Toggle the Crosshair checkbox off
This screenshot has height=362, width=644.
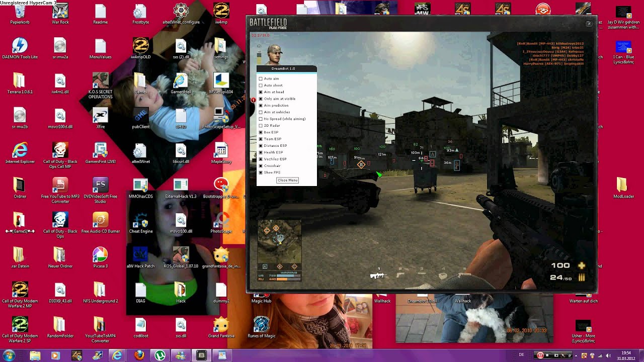[x=261, y=166]
